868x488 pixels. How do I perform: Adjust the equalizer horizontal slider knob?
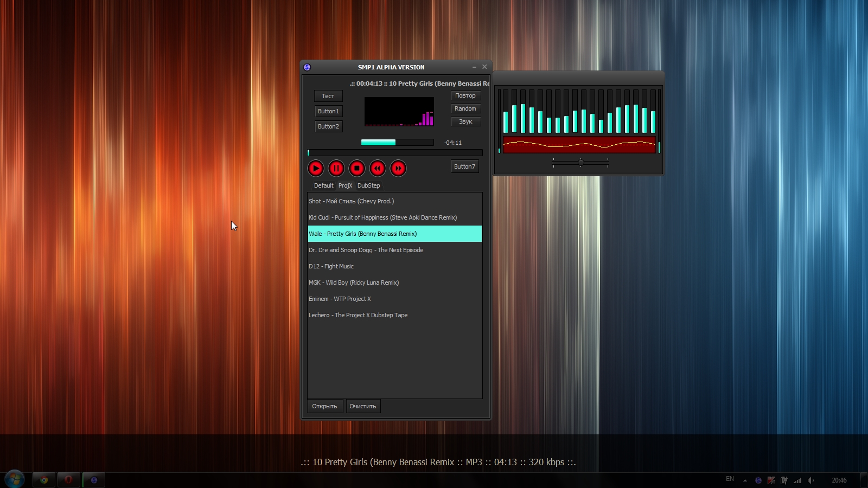pos(581,163)
